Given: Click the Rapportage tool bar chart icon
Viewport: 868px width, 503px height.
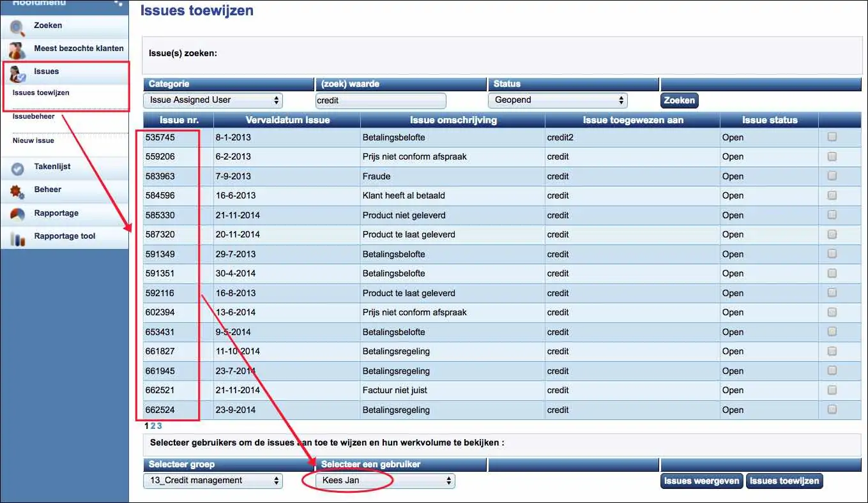Looking at the screenshot, I should pyautogui.click(x=18, y=238).
